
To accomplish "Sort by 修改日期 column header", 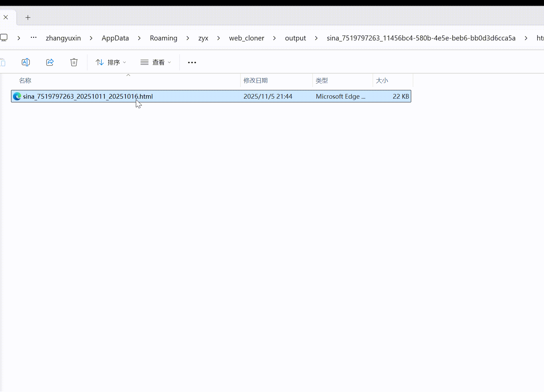I will (256, 81).
